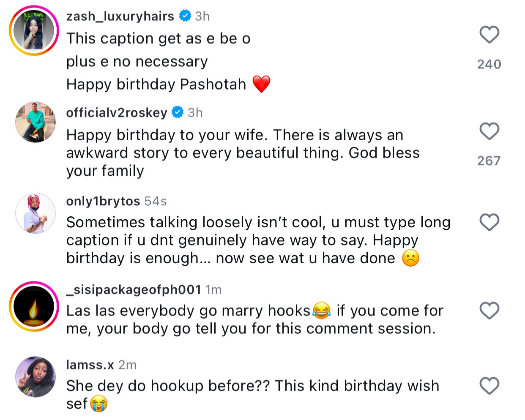The width and height of the screenshot is (525, 420).
Task: Like zash_luxuryhairs' comment with heart icon
Action: 489,35
